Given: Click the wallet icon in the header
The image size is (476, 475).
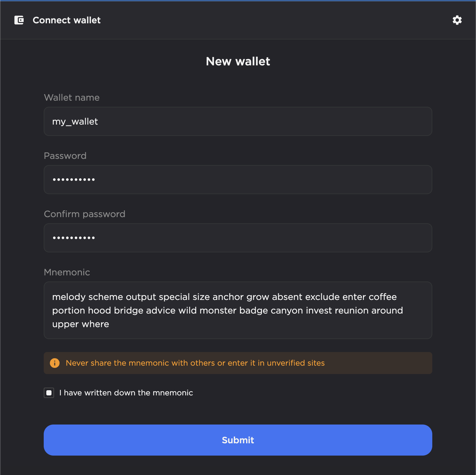Looking at the screenshot, I should 19,20.
